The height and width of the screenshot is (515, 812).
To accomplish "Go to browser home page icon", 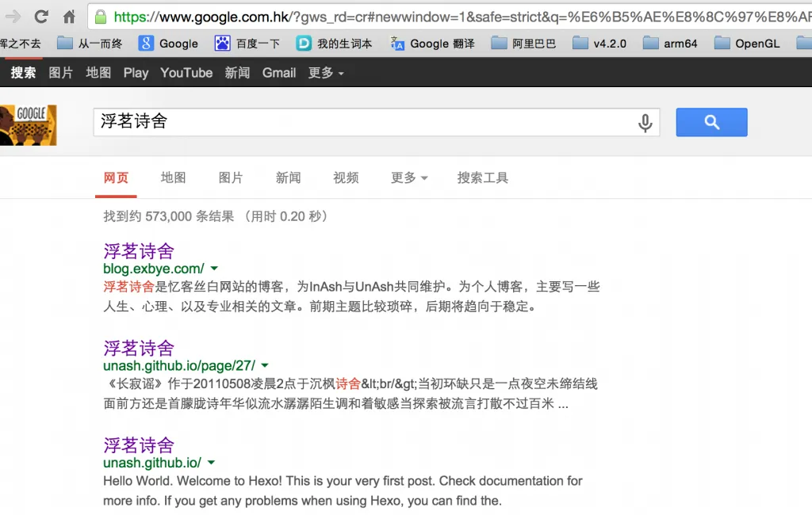I will tap(69, 17).
